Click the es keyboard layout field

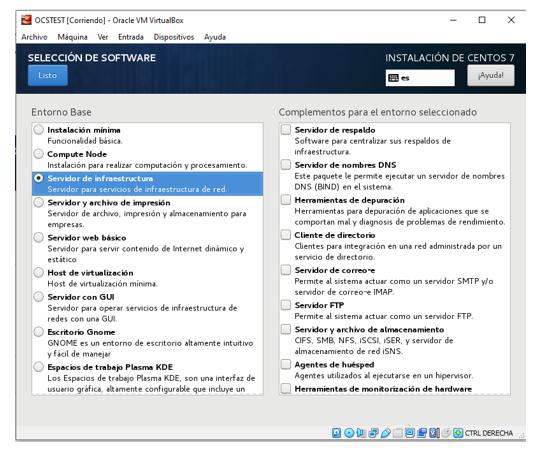click(420, 78)
